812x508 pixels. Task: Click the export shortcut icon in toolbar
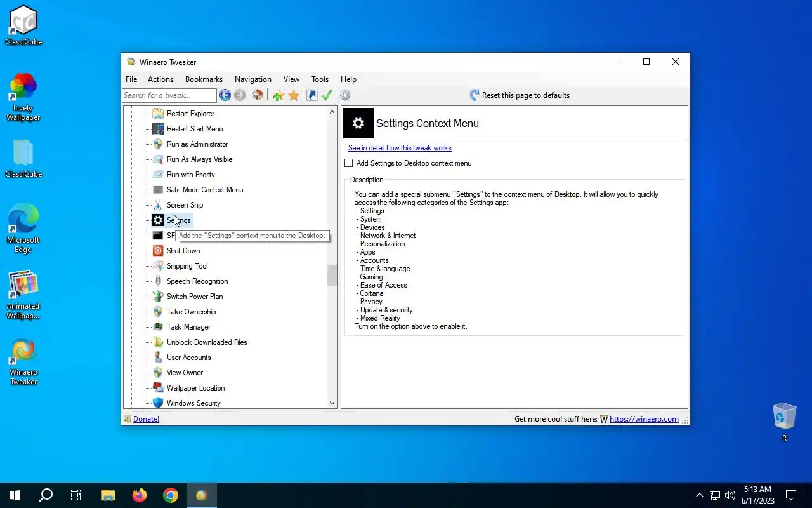(311, 95)
